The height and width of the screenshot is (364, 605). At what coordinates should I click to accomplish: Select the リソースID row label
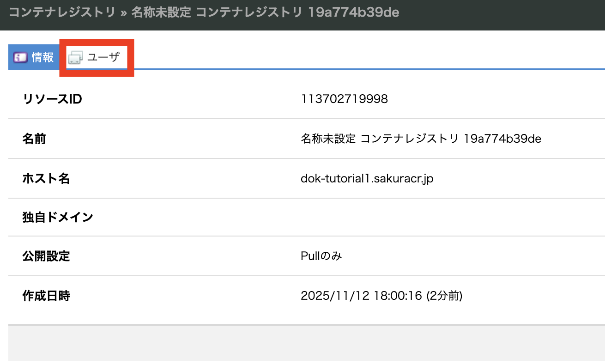[52, 99]
